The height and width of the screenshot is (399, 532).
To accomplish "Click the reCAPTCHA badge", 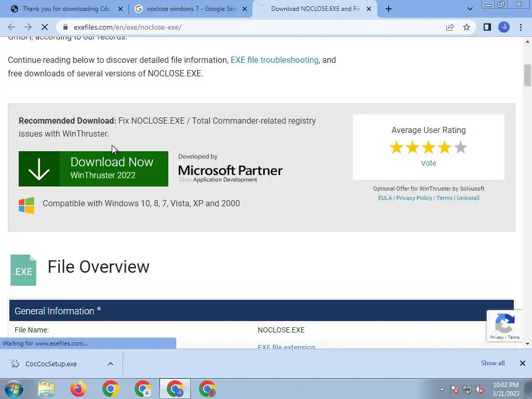I will pyautogui.click(x=505, y=326).
